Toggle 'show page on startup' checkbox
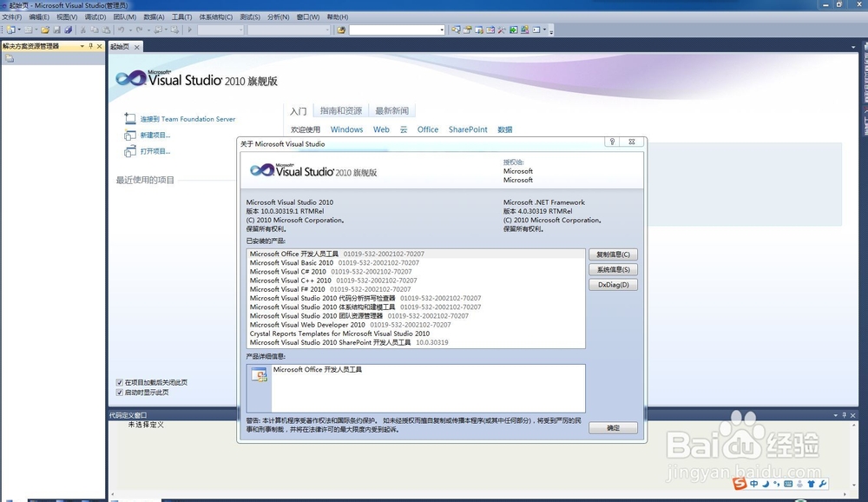This screenshot has height=502, width=868. click(119, 393)
